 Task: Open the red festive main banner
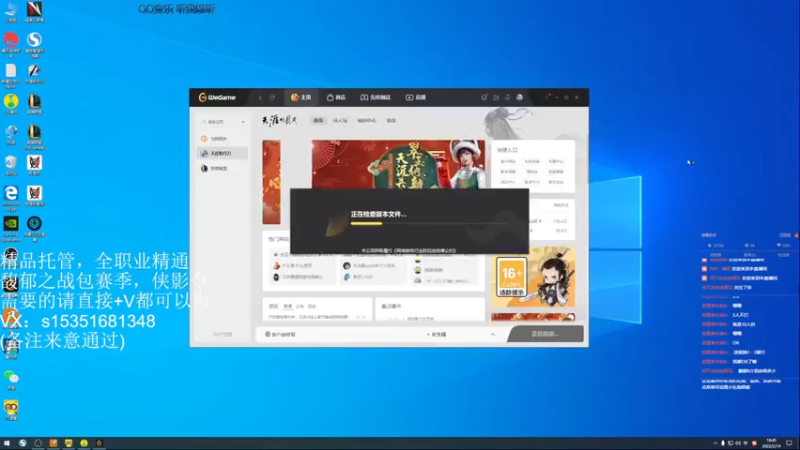click(x=398, y=164)
